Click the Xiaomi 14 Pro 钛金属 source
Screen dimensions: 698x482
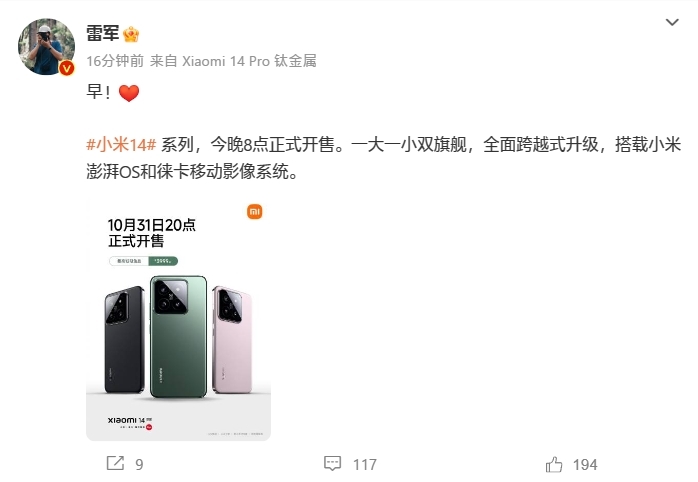click(x=249, y=61)
